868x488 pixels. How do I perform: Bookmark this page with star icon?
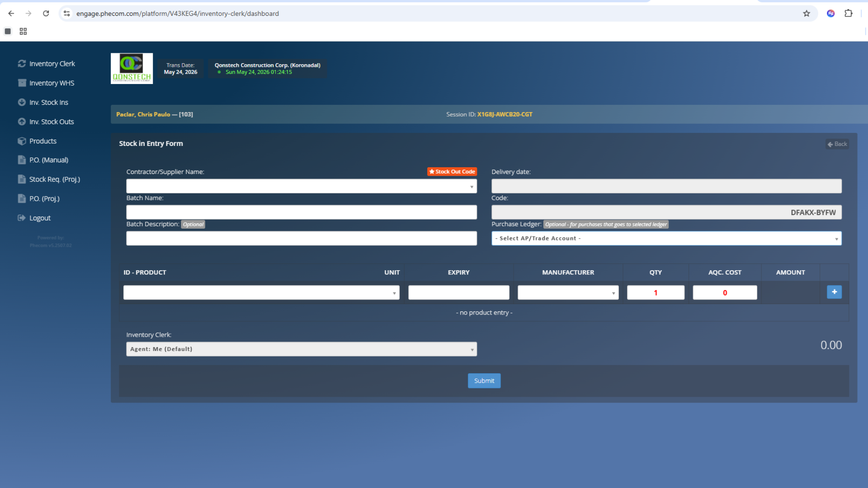807,14
